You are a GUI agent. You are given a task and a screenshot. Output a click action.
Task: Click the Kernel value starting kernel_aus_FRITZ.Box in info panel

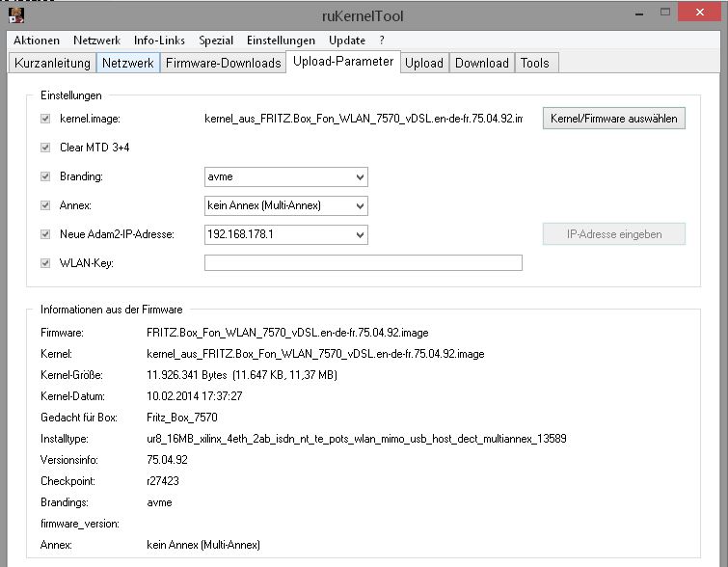(315, 354)
